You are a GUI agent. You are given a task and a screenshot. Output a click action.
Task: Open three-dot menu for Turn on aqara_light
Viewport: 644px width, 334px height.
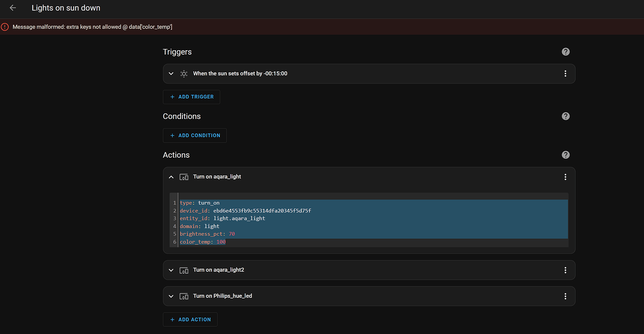[x=565, y=177]
